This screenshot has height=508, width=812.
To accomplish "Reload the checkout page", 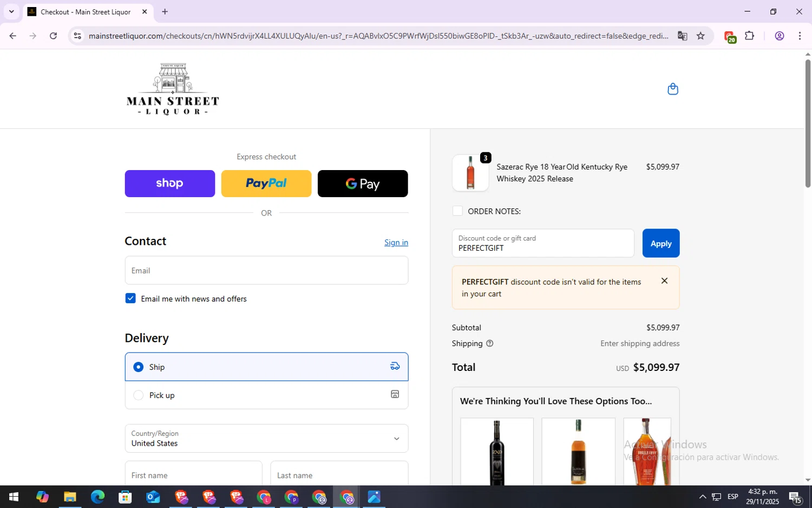I will pyautogui.click(x=53, y=36).
